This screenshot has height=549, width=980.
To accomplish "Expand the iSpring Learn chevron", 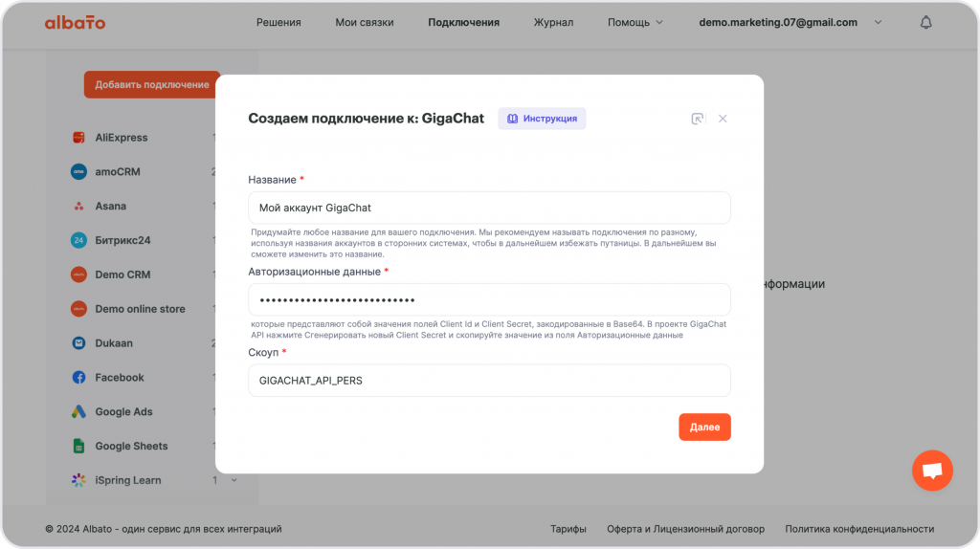I will click(x=234, y=480).
